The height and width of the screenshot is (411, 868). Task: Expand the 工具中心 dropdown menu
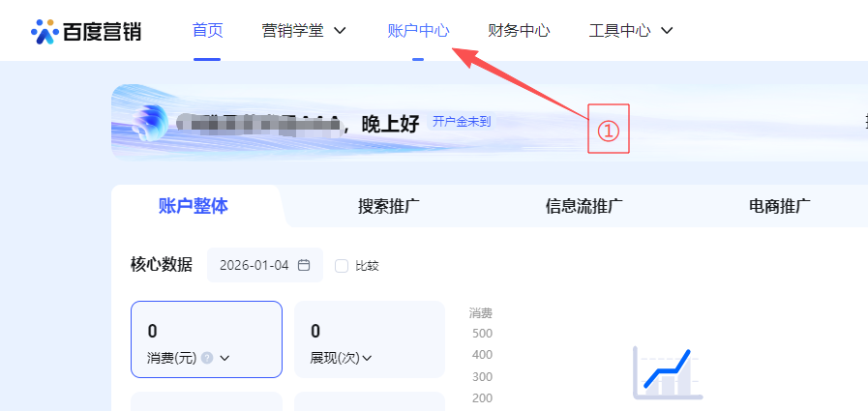631,31
